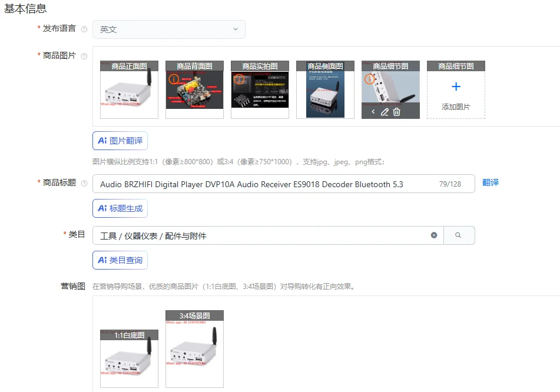Screen dimensions: 560x392
Task: Click 添加图片 text in empty slot
Action: (456, 107)
